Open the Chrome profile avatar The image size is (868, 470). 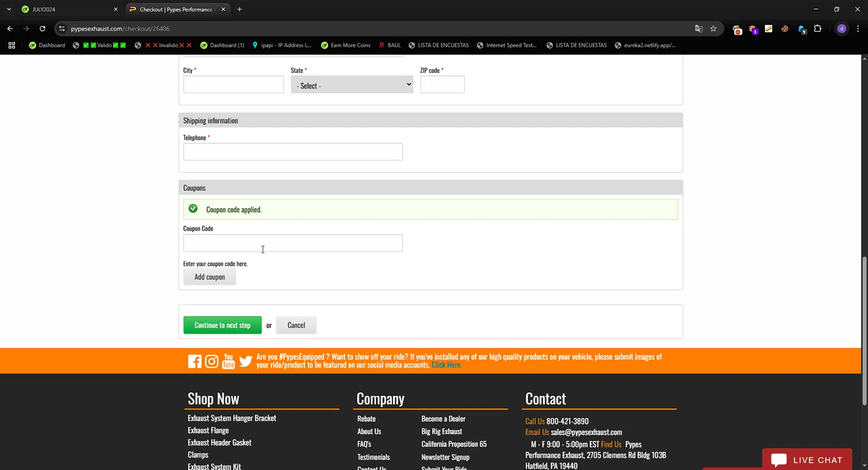841,28
